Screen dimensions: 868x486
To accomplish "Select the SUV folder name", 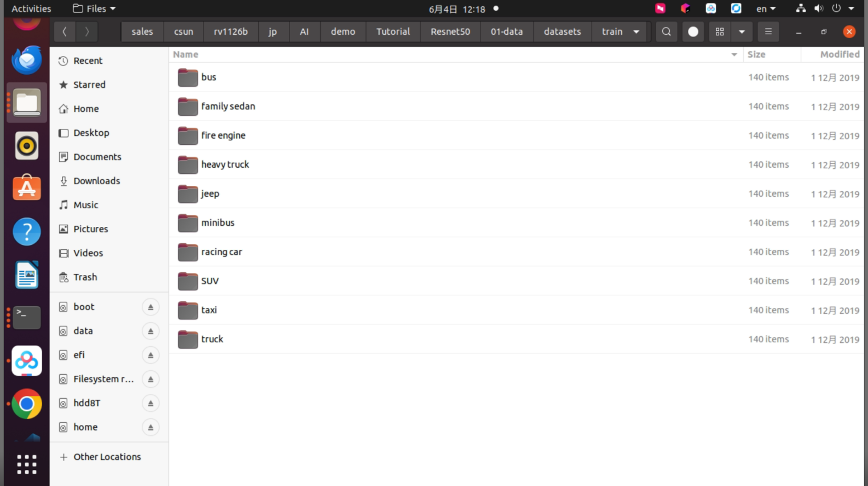I will [x=210, y=281].
